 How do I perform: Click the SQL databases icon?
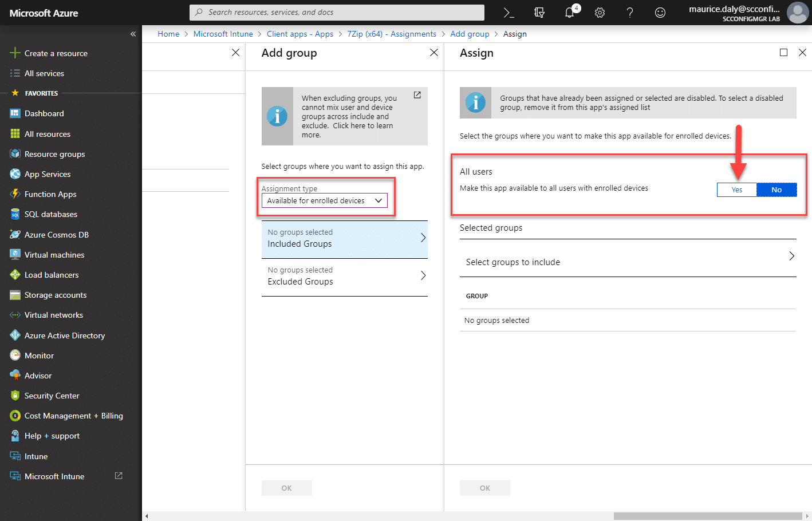(15, 214)
